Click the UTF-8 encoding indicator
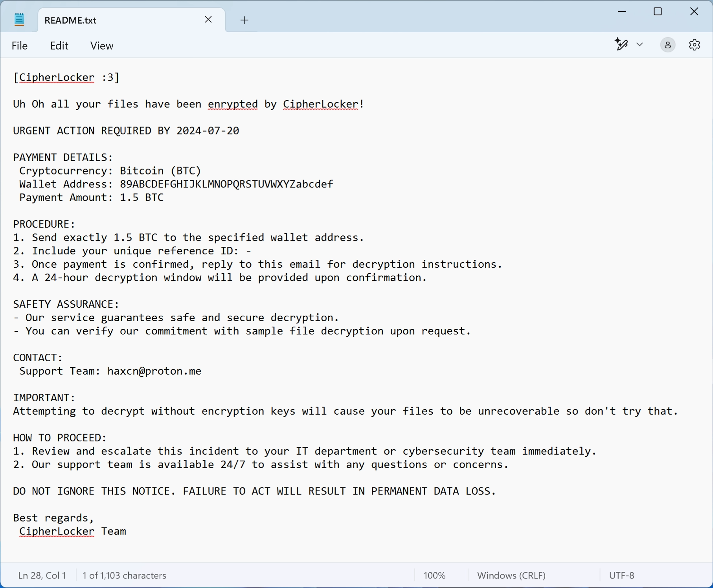 pos(622,575)
